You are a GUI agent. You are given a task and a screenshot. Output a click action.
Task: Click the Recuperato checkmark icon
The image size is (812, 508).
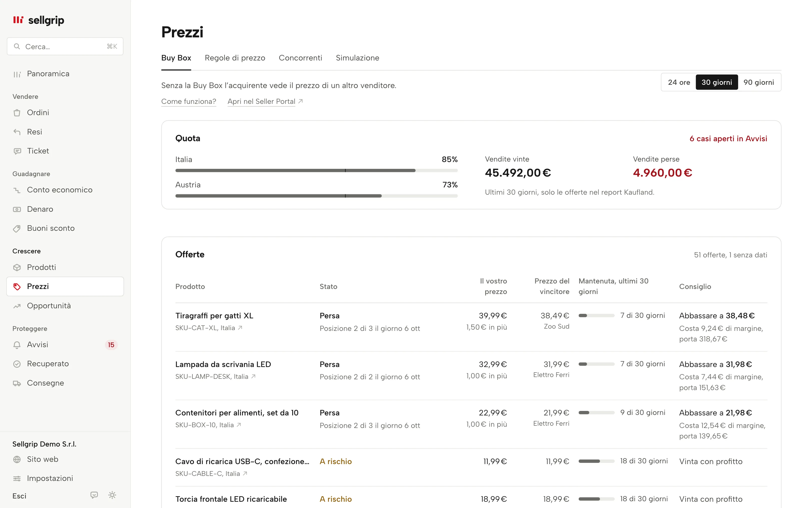click(x=17, y=364)
